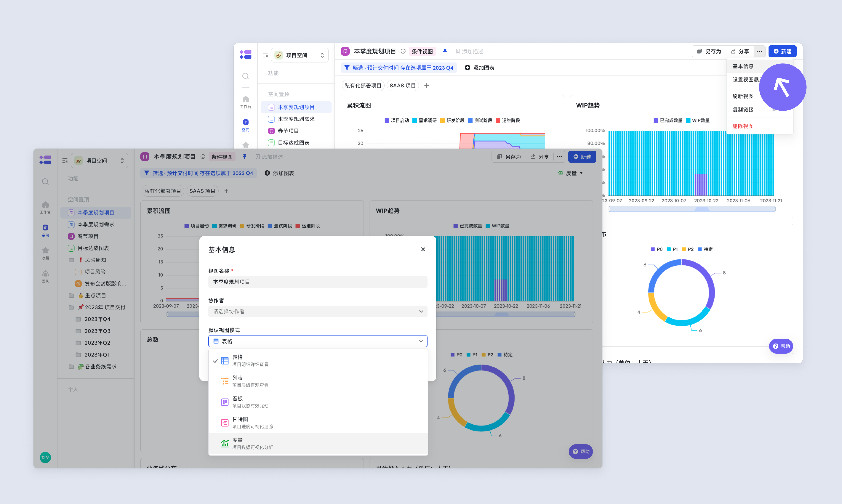
Task: Click the filter chip in the back window
Action: [399, 68]
